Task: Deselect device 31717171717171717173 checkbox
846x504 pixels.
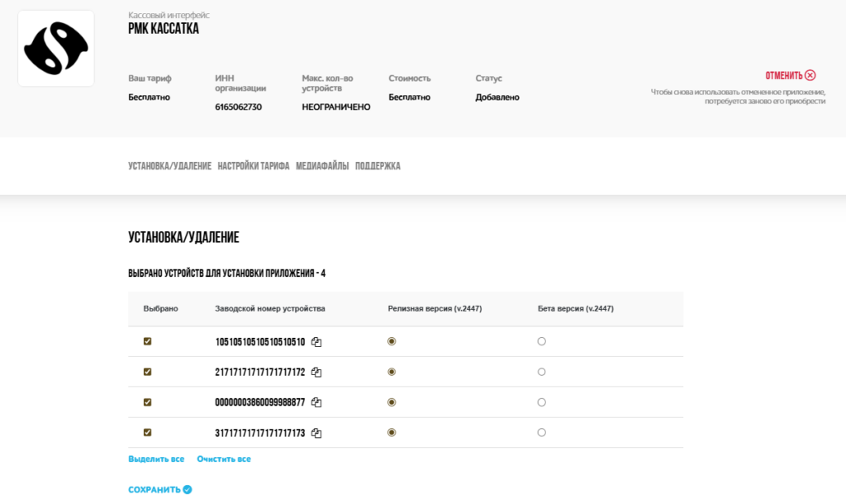Action: [148, 432]
